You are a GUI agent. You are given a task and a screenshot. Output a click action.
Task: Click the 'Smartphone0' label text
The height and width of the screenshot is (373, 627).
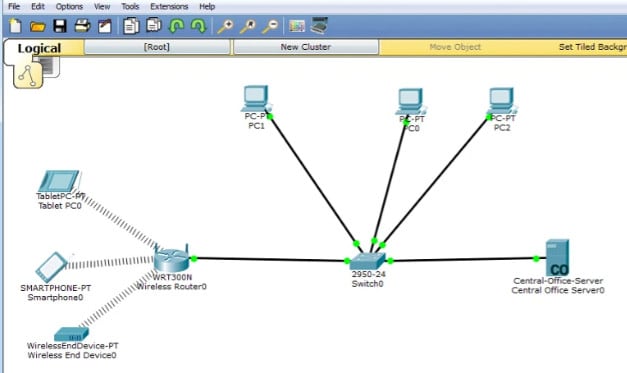[55, 297]
